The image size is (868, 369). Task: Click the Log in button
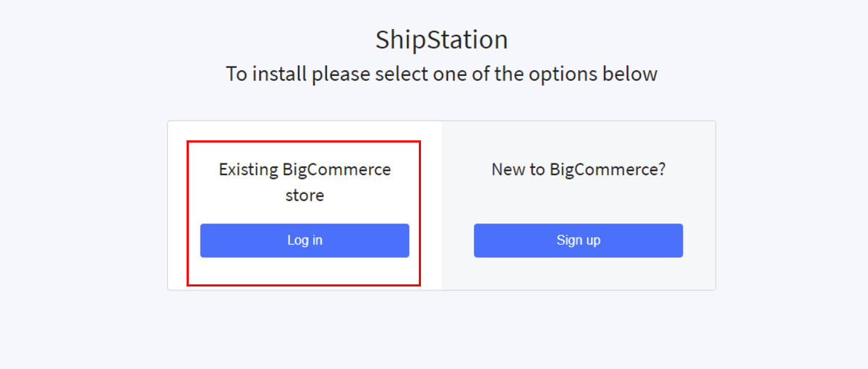(305, 240)
